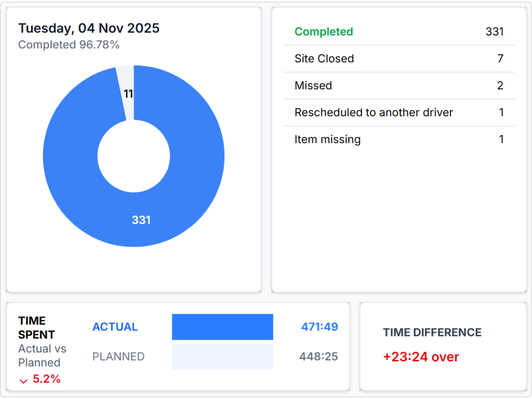The image size is (532, 399).
Task: Click the 471:49 actual time value
Action: point(319,327)
